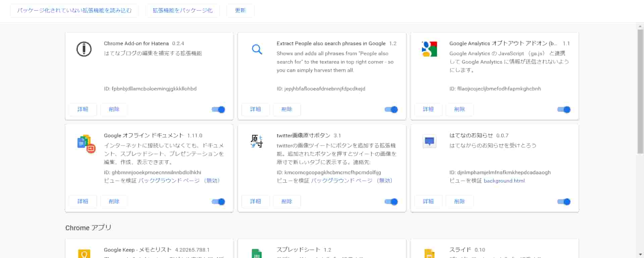The height and width of the screenshot is (258, 644).
Task: Turn off Extract People also search toggle
Action: tap(391, 110)
